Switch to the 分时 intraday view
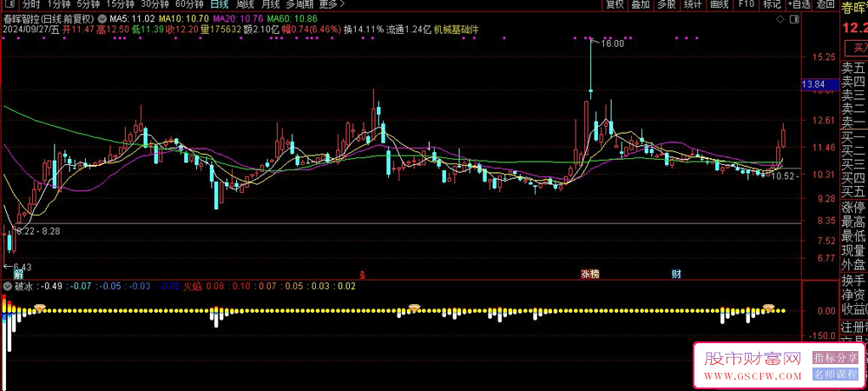The width and height of the screenshot is (868, 391). [31, 4]
